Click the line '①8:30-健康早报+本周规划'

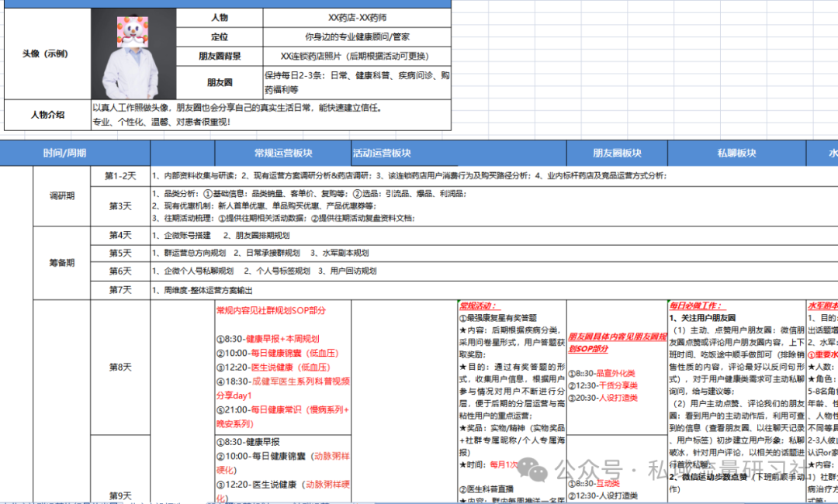[x=268, y=339]
